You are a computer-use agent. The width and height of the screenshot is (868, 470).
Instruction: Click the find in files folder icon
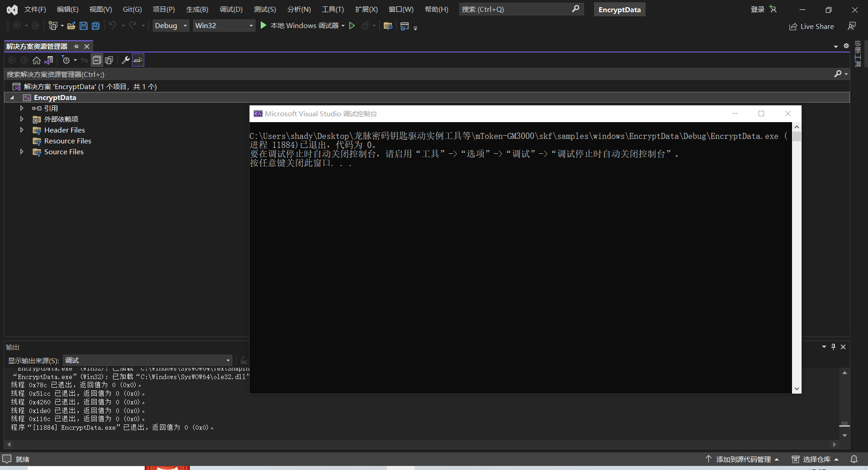point(388,26)
